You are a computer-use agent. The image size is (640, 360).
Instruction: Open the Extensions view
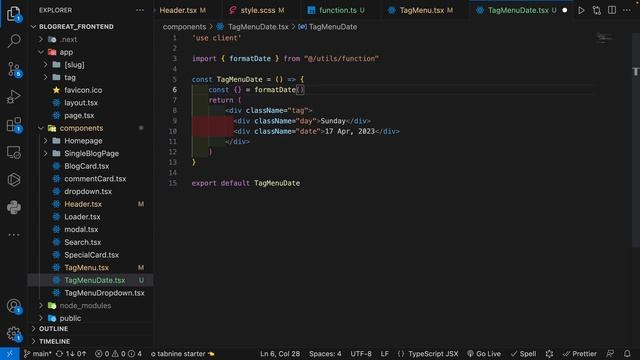click(x=14, y=124)
